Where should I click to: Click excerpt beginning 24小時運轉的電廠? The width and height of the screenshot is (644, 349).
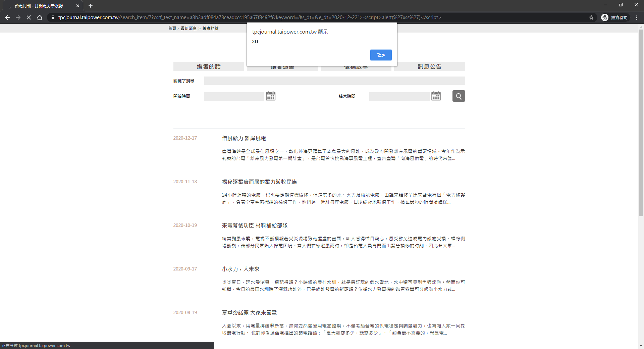tap(343, 199)
